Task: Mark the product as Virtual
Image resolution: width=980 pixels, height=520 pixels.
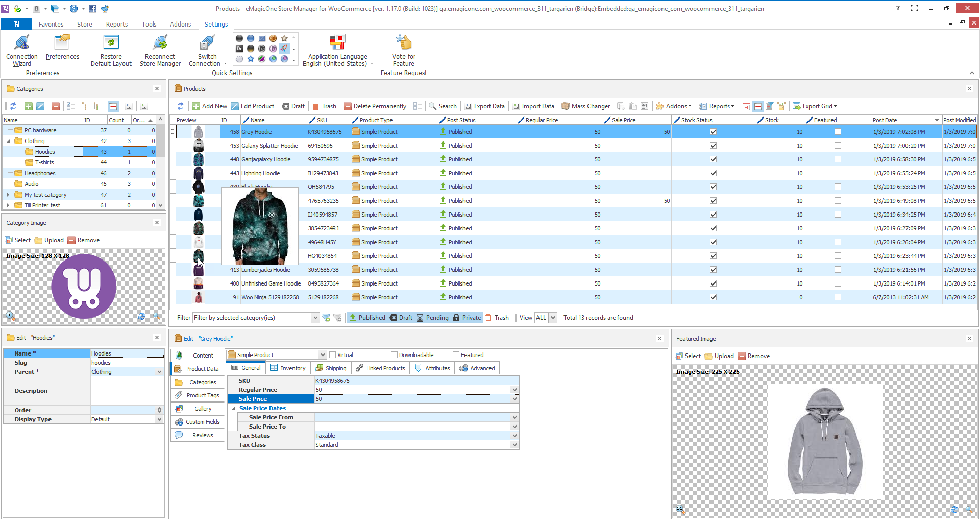Action: point(332,354)
